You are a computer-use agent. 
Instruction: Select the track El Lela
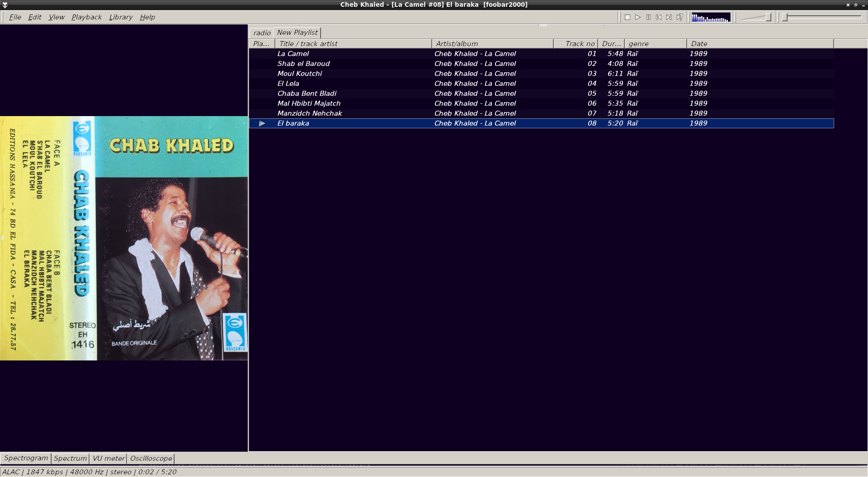click(x=541, y=84)
